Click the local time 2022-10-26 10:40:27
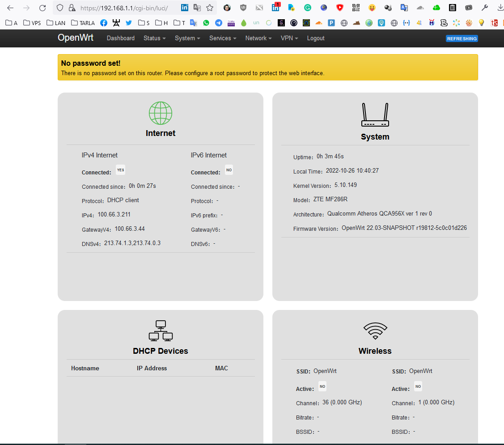 (352, 170)
